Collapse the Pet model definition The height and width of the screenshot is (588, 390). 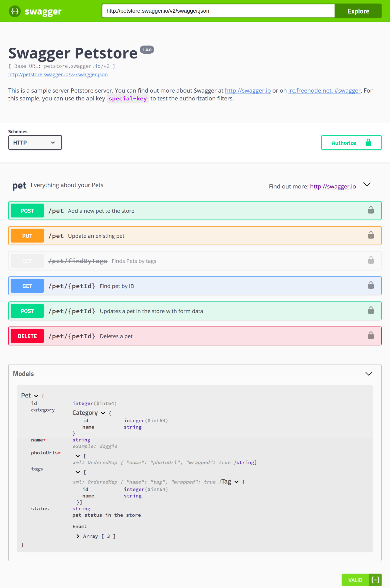(x=36, y=396)
